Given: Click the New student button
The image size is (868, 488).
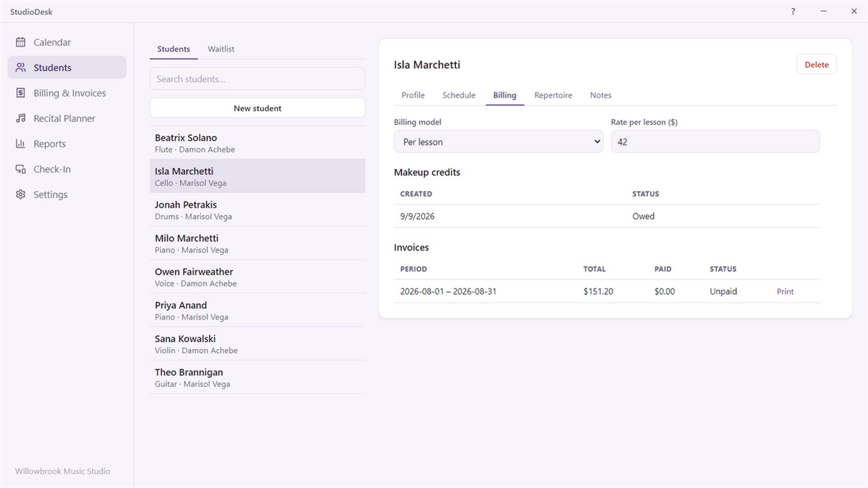Looking at the screenshot, I should (257, 108).
